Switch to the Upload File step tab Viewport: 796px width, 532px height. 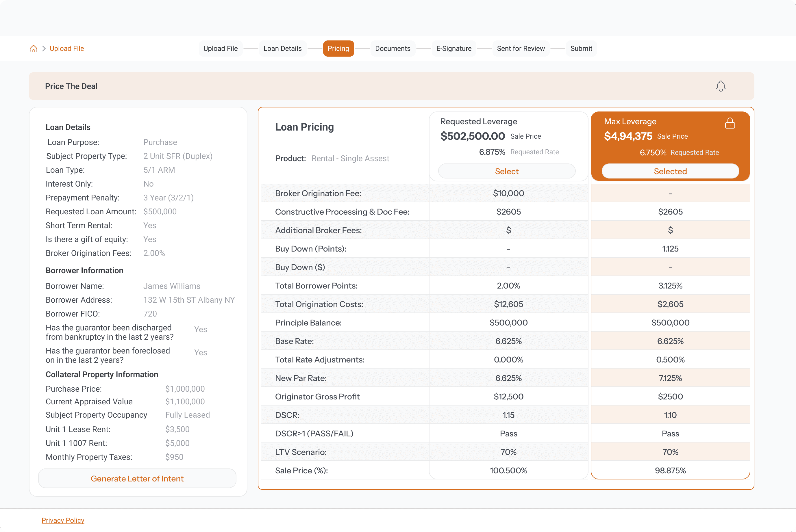(220, 49)
